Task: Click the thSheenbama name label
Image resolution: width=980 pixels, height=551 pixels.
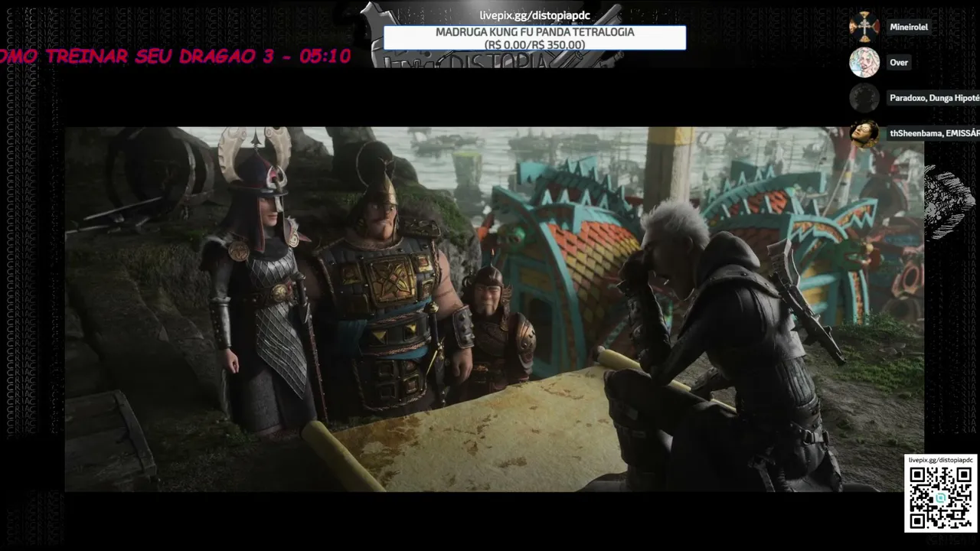Action: pyautogui.click(x=934, y=133)
